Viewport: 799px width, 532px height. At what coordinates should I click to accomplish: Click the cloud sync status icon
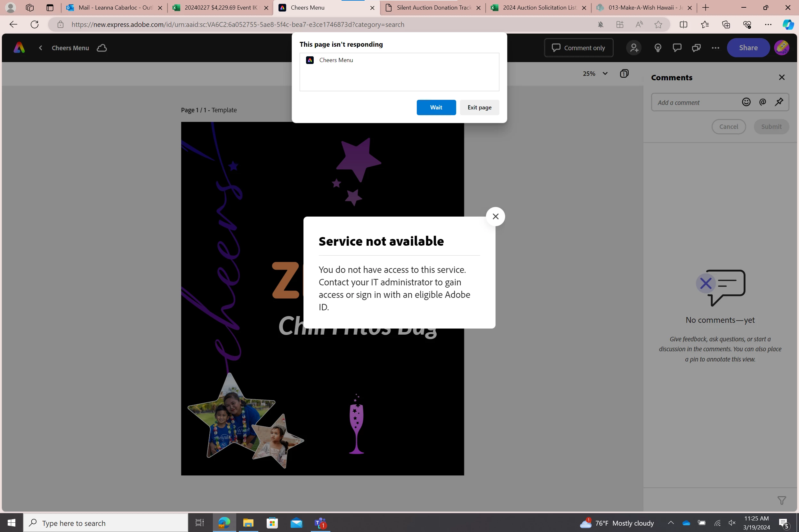(101, 48)
